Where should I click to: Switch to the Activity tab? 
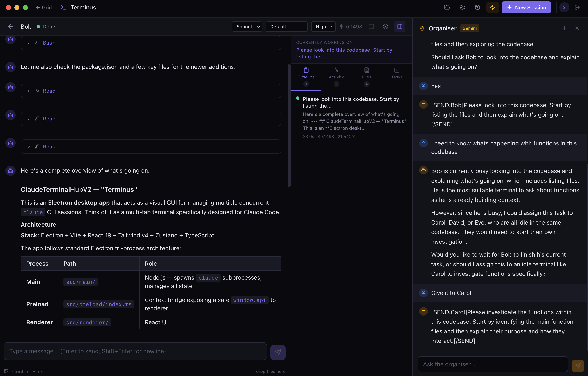pyautogui.click(x=336, y=76)
